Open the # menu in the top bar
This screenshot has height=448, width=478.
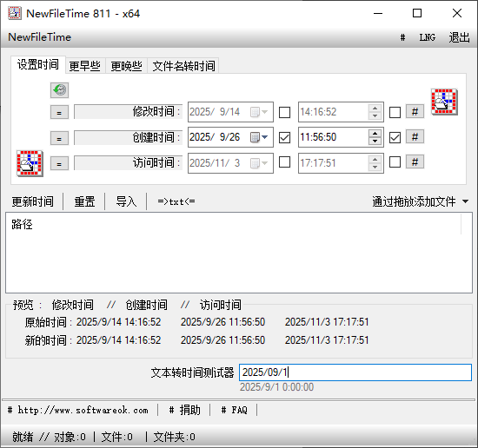click(402, 37)
